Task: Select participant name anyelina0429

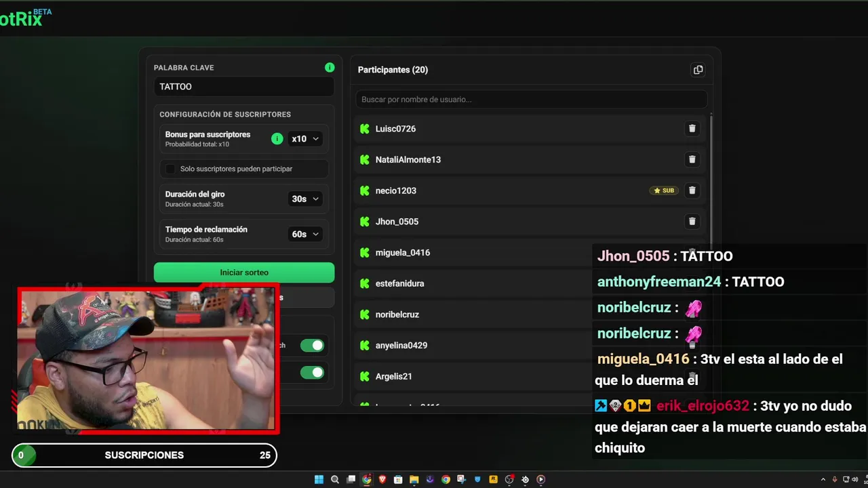Action: click(401, 346)
